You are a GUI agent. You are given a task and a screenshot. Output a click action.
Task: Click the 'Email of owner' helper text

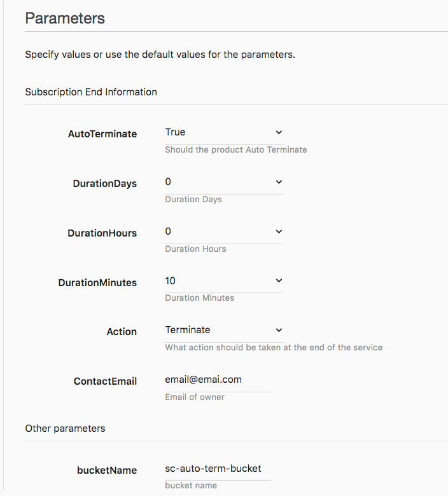(x=195, y=397)
